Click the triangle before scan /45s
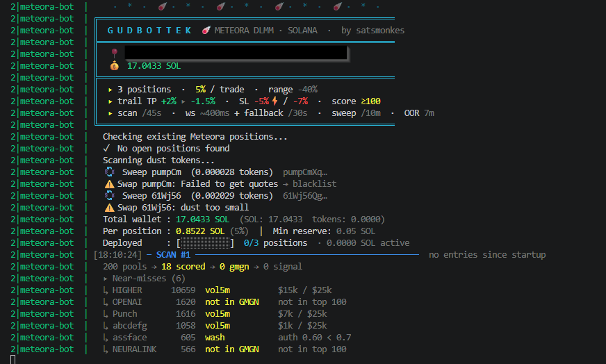This screenshot has width=606, height=364. [x=110, y=114]
